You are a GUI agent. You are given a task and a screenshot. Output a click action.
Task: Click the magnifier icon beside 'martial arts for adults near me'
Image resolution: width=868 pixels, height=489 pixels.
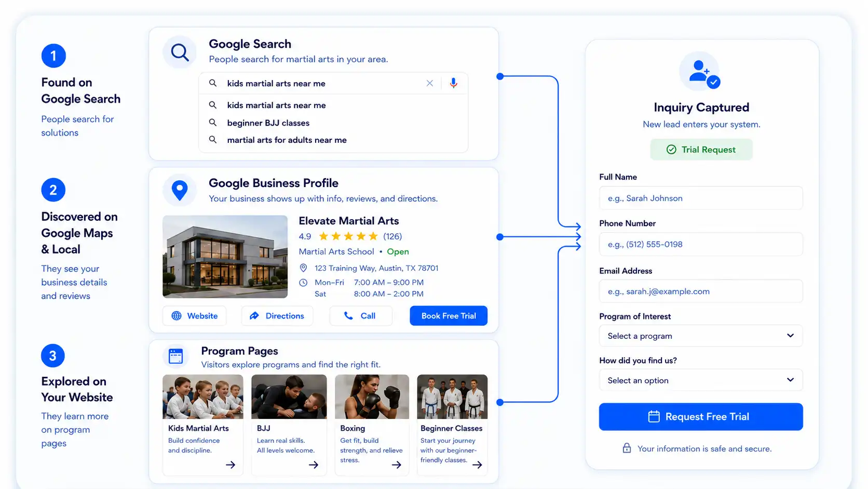pyautogui.click(x=213, y=140)
